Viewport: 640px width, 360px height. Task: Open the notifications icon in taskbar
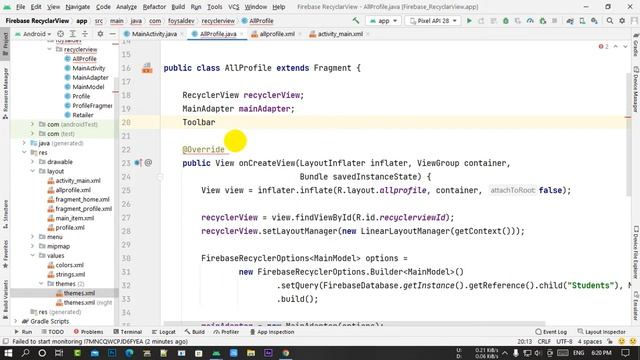click(625, 353)
